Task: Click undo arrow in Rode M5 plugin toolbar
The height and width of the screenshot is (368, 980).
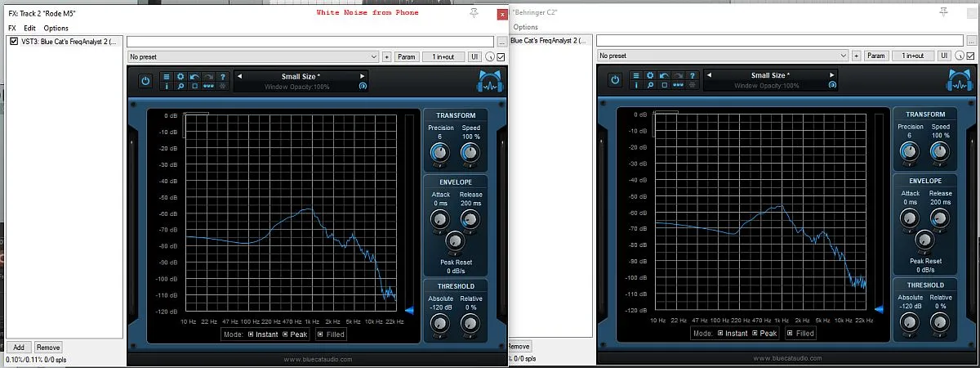Action: pos(194,76)
